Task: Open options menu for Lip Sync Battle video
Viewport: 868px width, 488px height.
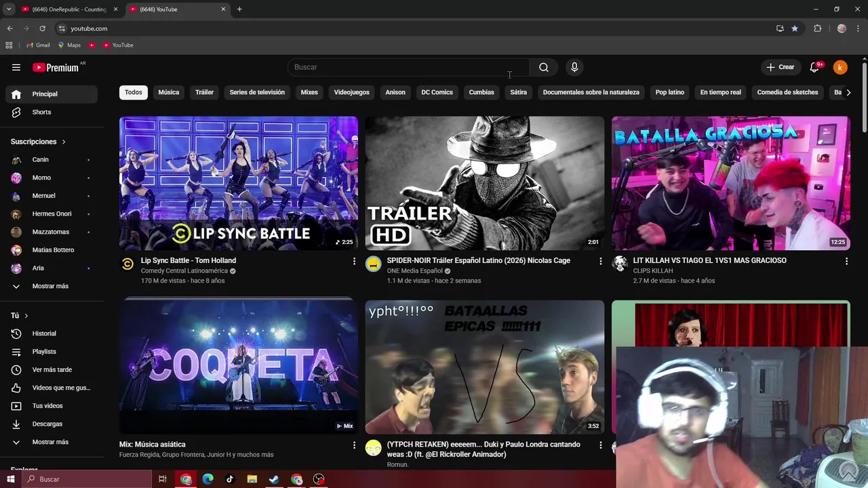Action: [x=354, y=261]
